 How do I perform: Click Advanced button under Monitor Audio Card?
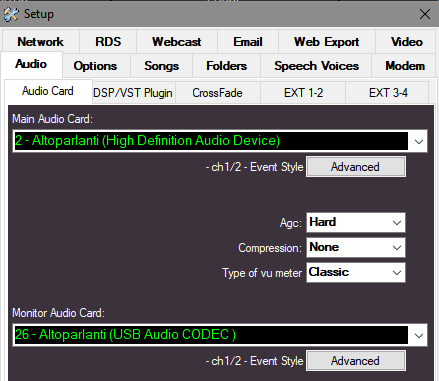tap(356, 361)
